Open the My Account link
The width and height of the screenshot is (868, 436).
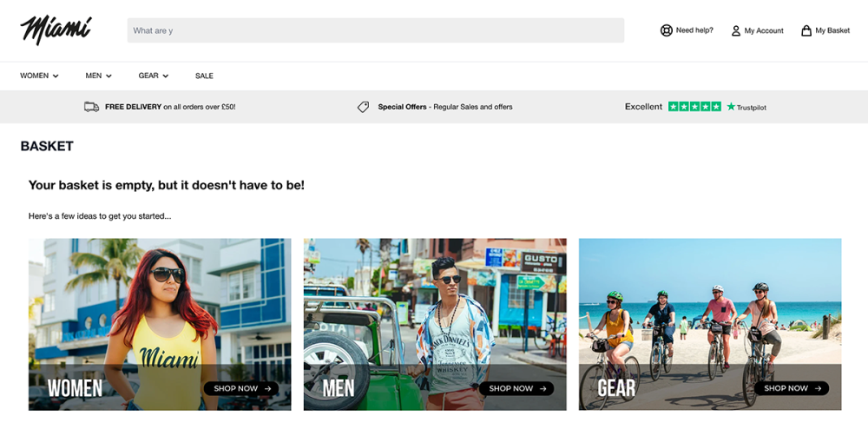764,30
